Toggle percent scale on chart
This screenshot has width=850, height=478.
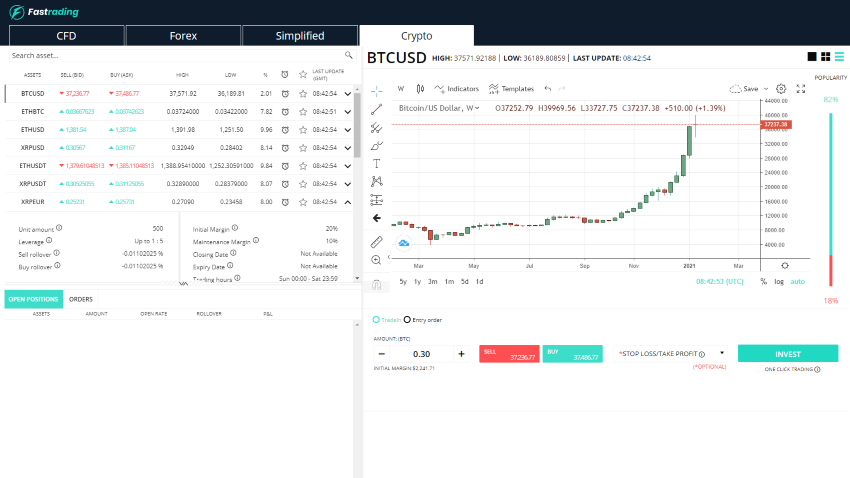click(x=763, y=282)
